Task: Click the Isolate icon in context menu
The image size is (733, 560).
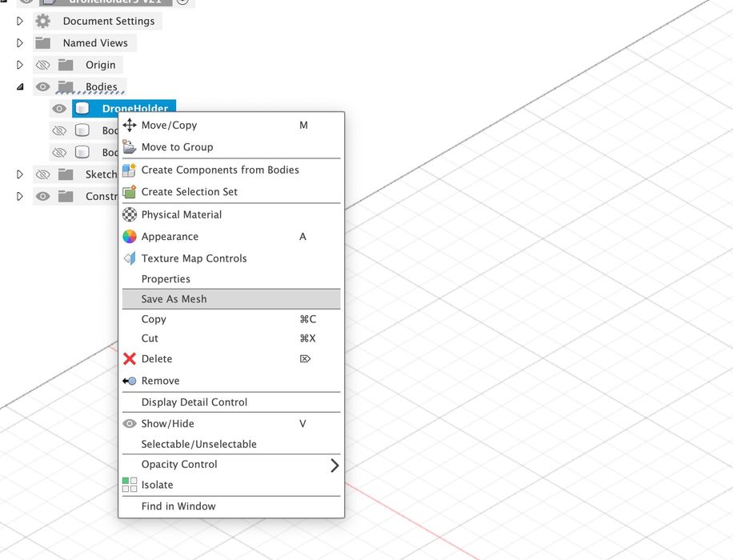Action: point(130,485)
